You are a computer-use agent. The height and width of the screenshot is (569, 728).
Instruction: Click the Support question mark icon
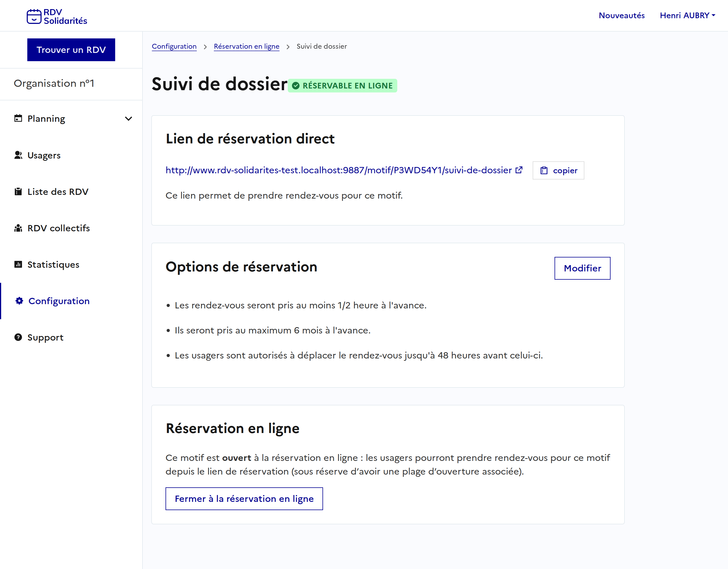[x=18, y=337]
